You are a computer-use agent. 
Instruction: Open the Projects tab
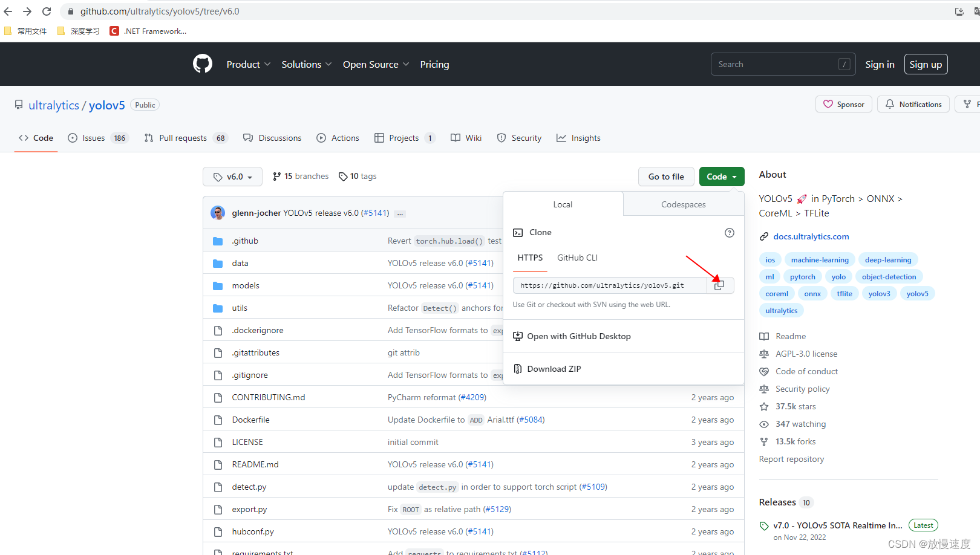pyautogui.click(x=405, y=138)
